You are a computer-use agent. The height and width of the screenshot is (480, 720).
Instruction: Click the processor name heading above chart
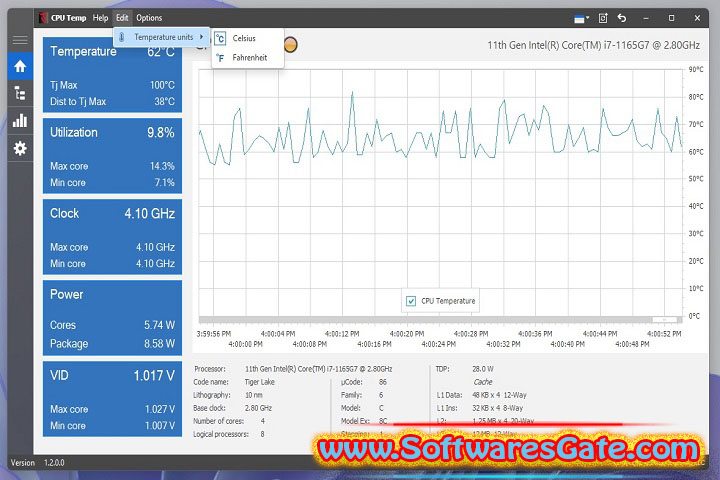click(x=593, y=45)
